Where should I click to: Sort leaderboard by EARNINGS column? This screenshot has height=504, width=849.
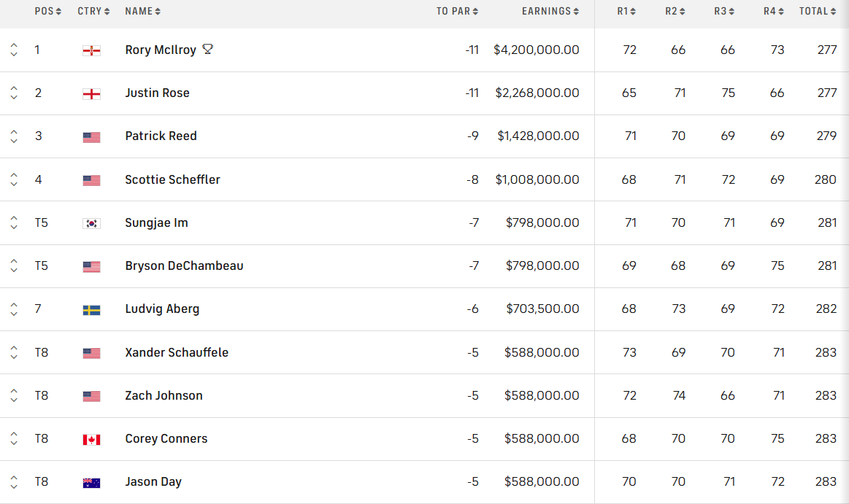pyautogui.click(x=550, y=11)
